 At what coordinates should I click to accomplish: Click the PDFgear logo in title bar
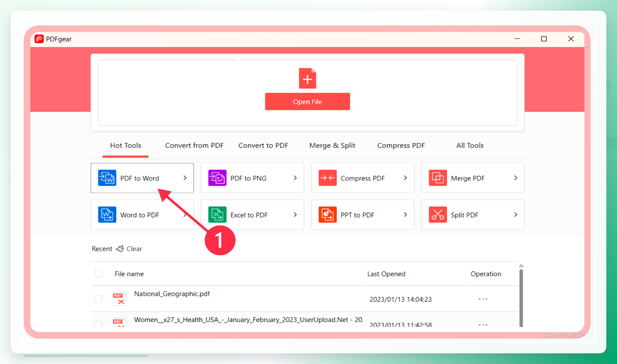[39, 39]
